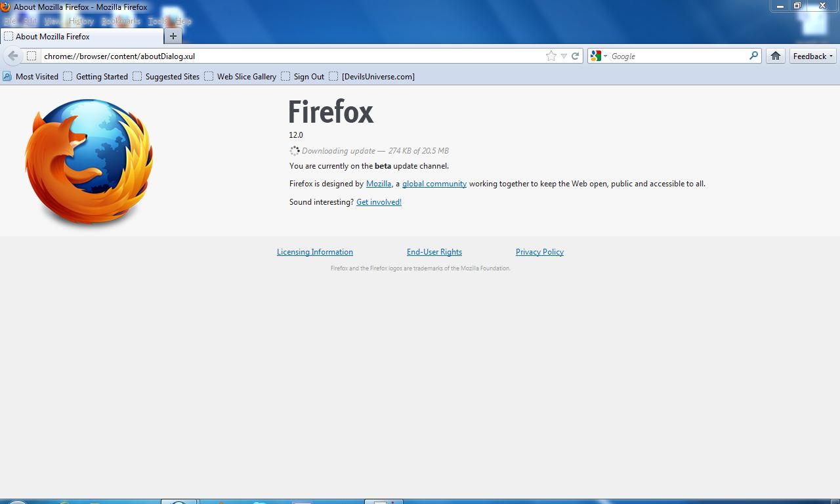This screenshot has height=504, width=840.
Task: Restore down the Firefox window
Action: tap(797, 6)
